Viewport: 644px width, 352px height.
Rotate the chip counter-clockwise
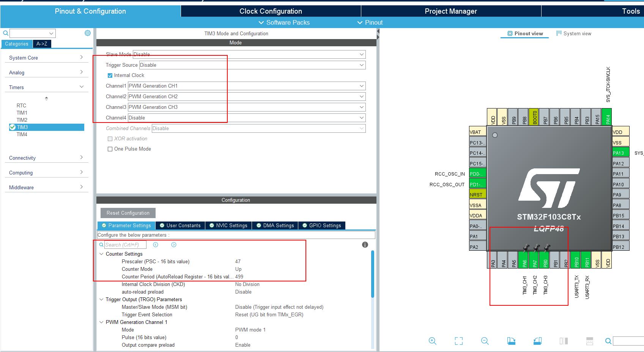tap(537, 341)
